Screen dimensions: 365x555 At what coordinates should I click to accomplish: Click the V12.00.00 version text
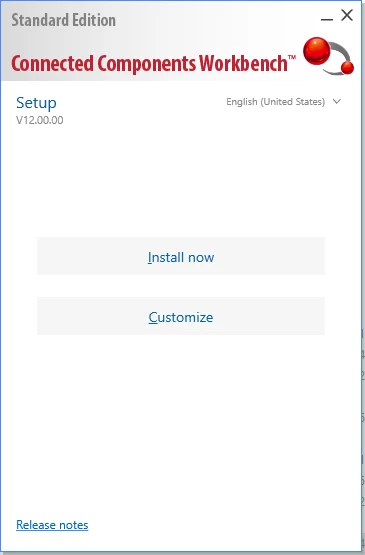[x=40, y=120]
